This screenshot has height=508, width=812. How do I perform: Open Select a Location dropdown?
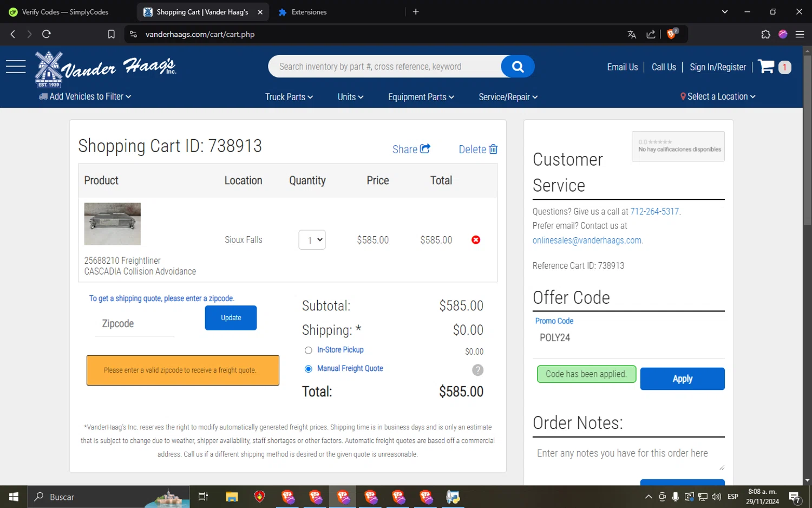tap(718, 96)
